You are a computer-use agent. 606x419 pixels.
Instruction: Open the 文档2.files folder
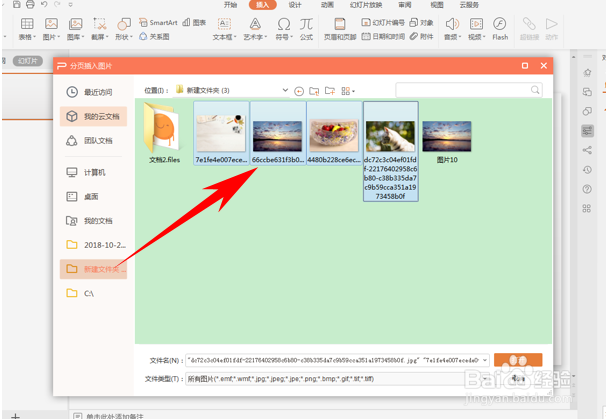pos(164,133)
